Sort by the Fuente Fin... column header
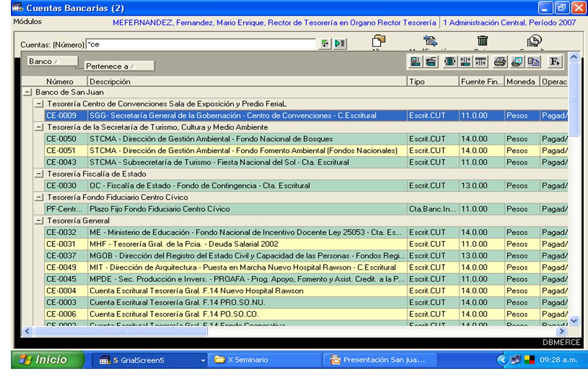Viewport: 588px width, 392px height. (482, 81)
